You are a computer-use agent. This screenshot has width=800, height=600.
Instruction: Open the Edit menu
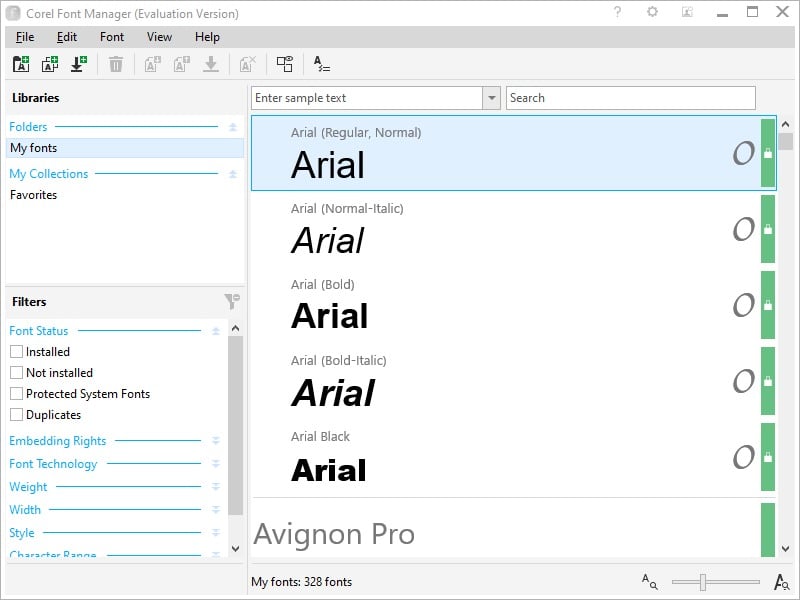67,37
